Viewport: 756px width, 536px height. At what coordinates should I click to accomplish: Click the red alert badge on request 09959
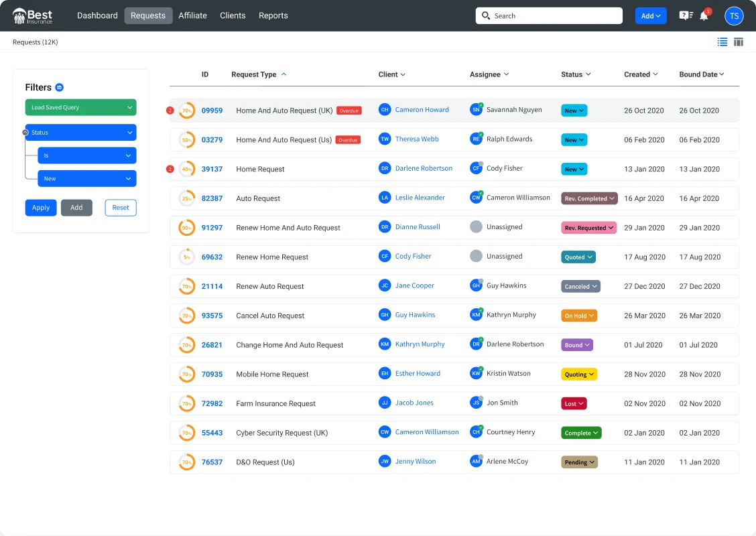coord(170,111)
